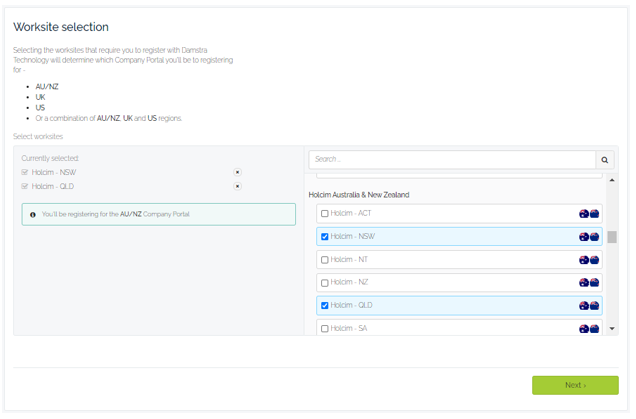The width and height of the screenshot is (636, 419).
Task: Click the 'Select worksites' label
Action: (x=38, y=136)
